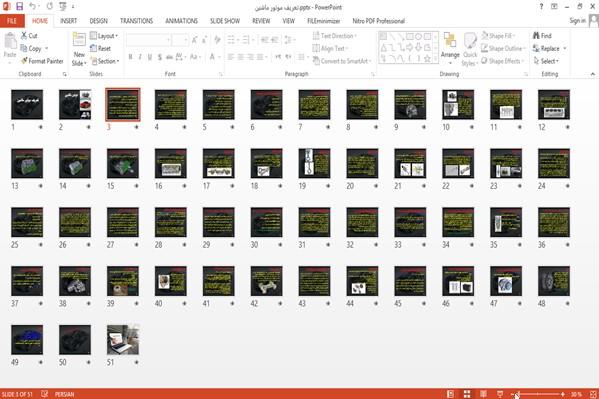599x399 pixels.
Task: Start Slide Show from status bar icon
Action: pos(500,394)
